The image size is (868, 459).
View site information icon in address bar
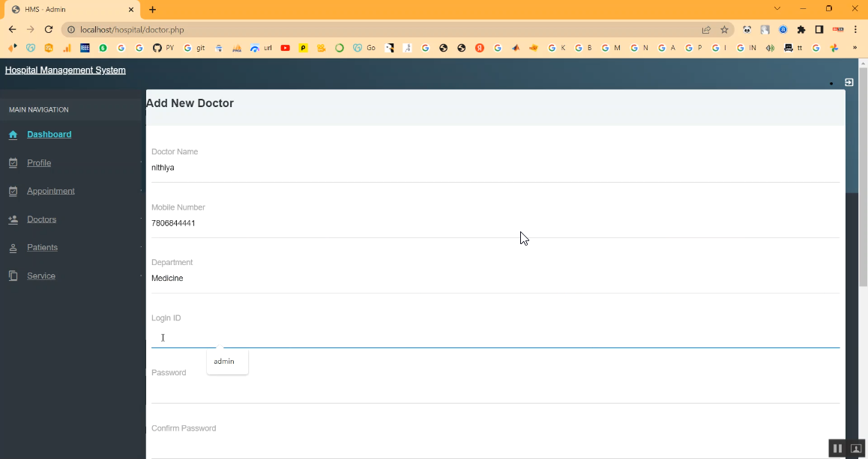[x=71, y=30]
